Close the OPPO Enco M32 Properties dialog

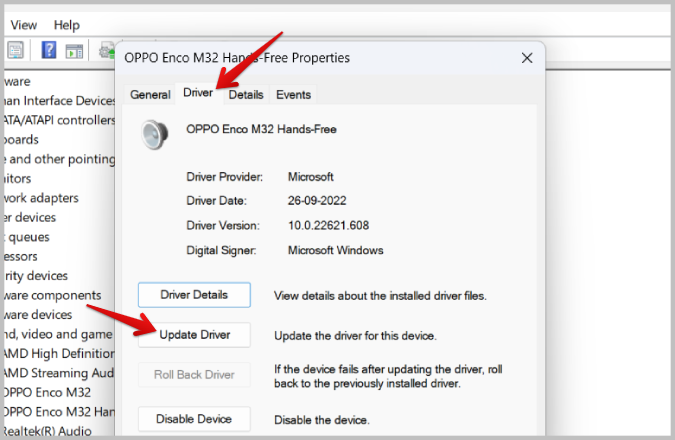(x=527, y=58)
